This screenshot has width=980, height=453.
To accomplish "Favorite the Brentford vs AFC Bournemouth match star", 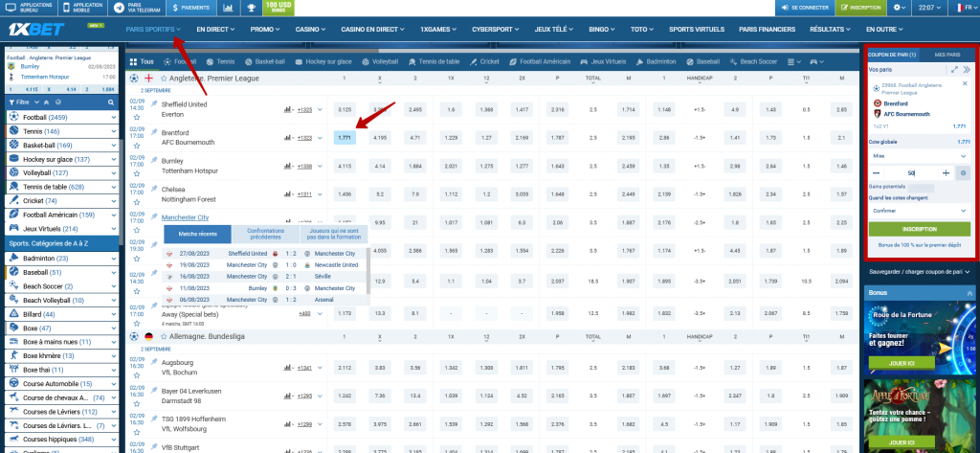I will coord(136,146).
